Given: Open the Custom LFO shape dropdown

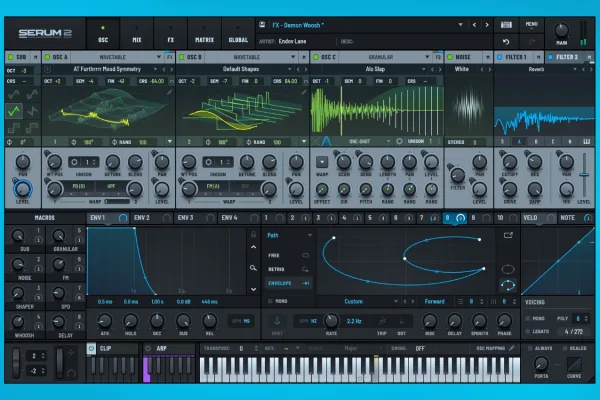Looking at the screenshot, I should (x=396, y=302).
